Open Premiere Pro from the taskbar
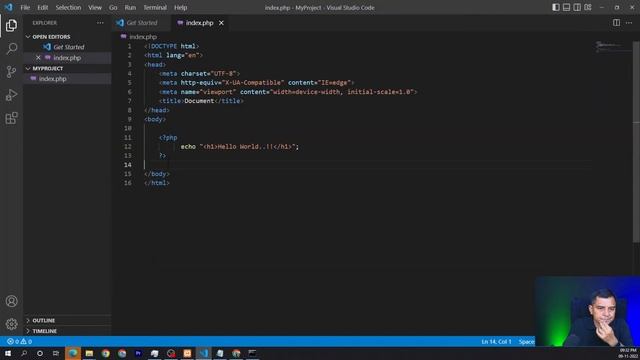This screenshot has height=360, width=640. coord(138,353)
